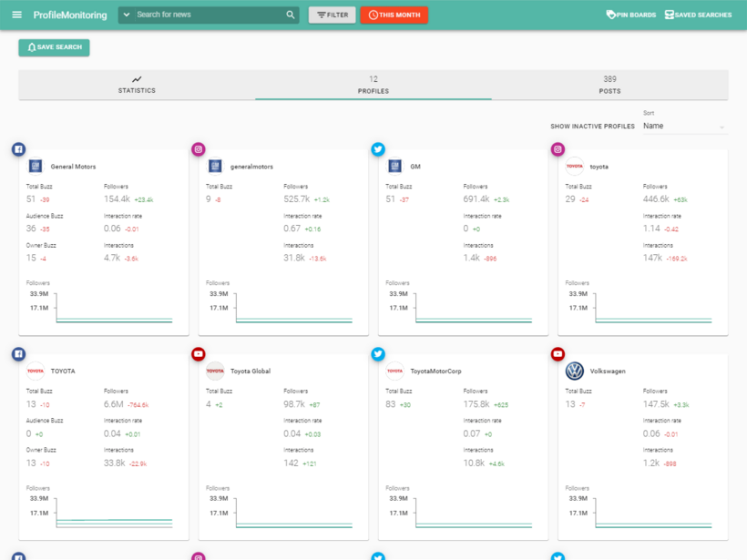Save the current search
This screenshot has height=560, width=747.
[54, 47]
